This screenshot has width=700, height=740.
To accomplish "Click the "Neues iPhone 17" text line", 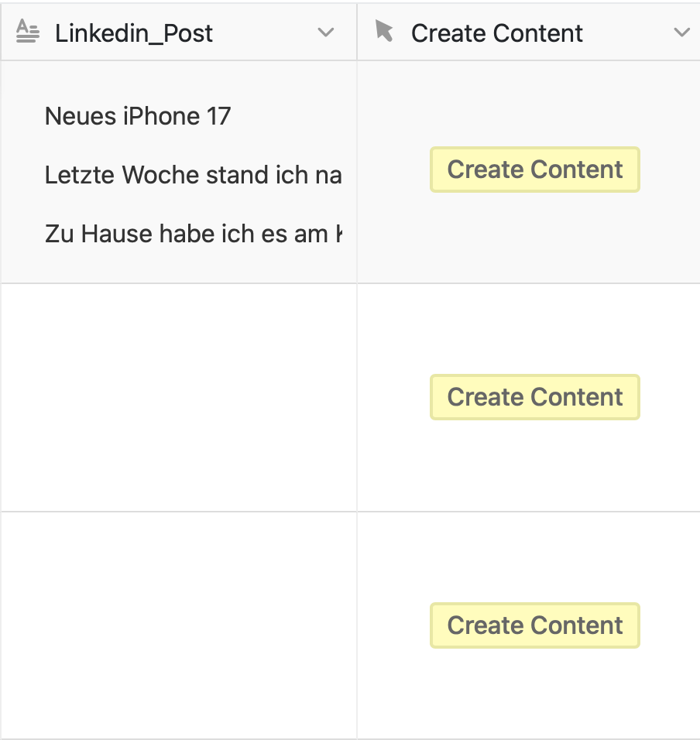I will pyautogui.click(x=138, y=116).
